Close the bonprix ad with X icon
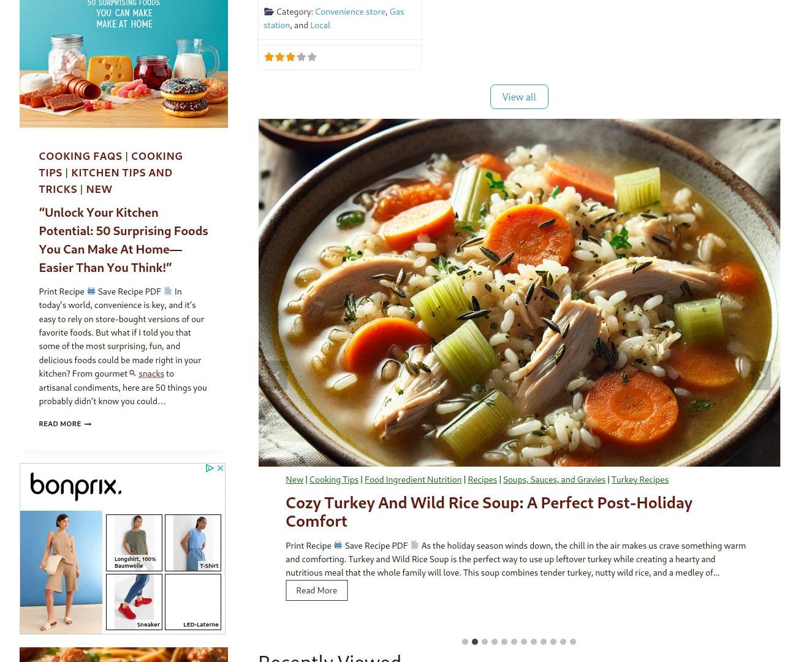 tap(221, 468)
